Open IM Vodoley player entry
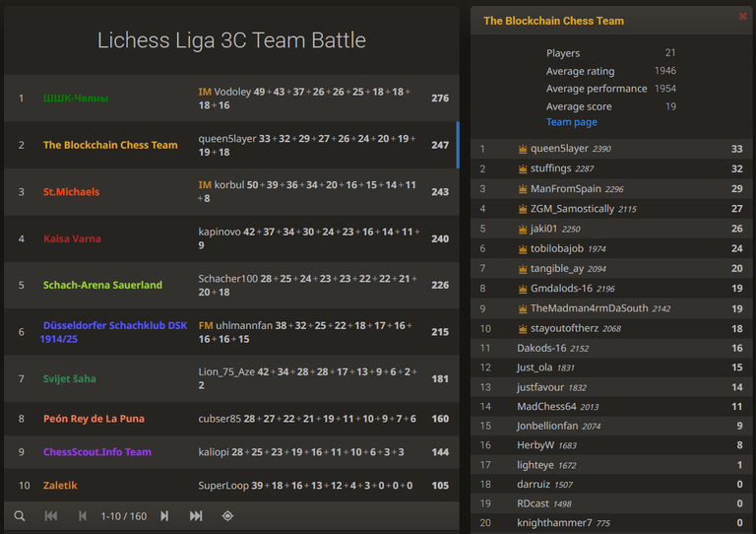This screenshot has width=756, height=534. click(224, 92)
